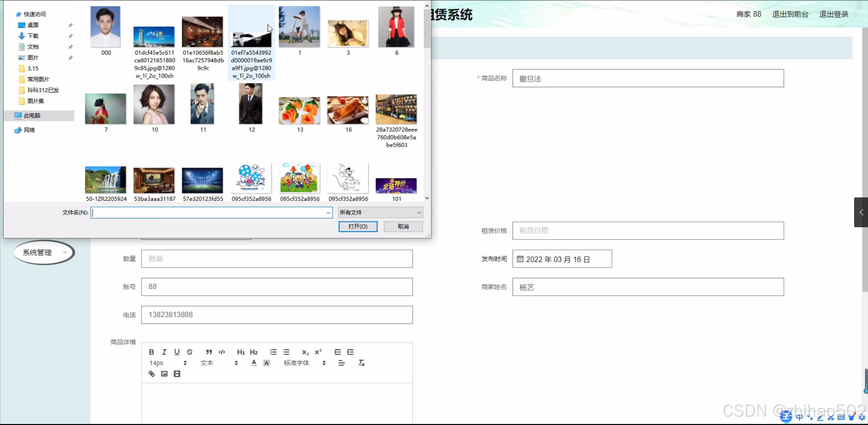This screenshot has height=425, width=868.
Task: Clear text formatting
Action: 361,363
